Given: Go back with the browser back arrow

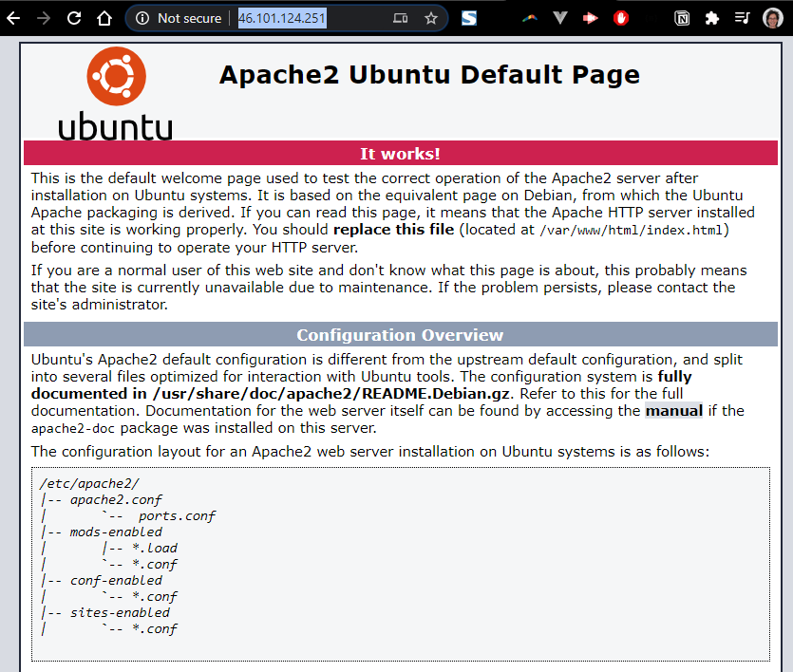Looking at the screenshot, I should coord(13,19).
